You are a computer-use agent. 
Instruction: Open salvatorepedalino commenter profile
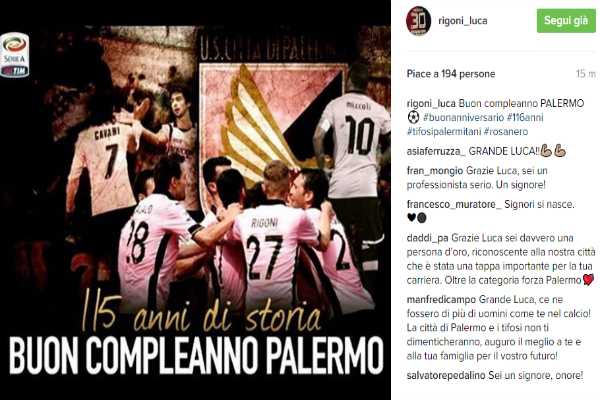coord(446,376)
